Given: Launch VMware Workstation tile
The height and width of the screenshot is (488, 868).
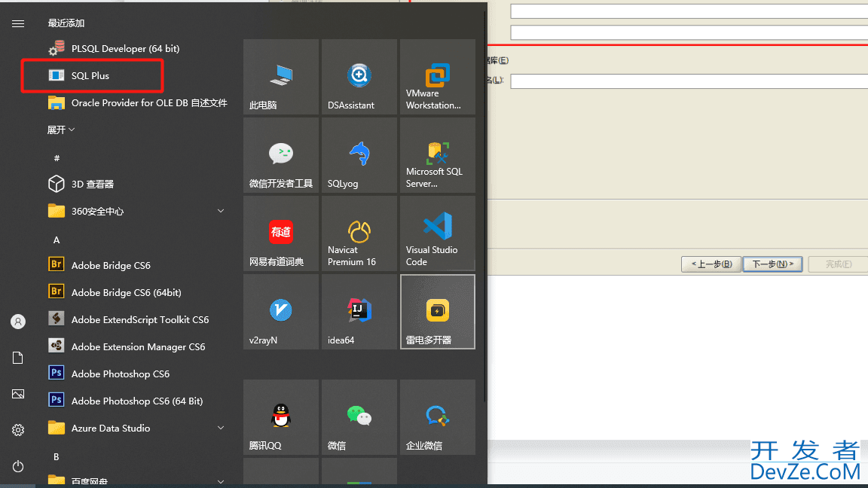Looking at the screenshot, I should (x=438, y=77).
